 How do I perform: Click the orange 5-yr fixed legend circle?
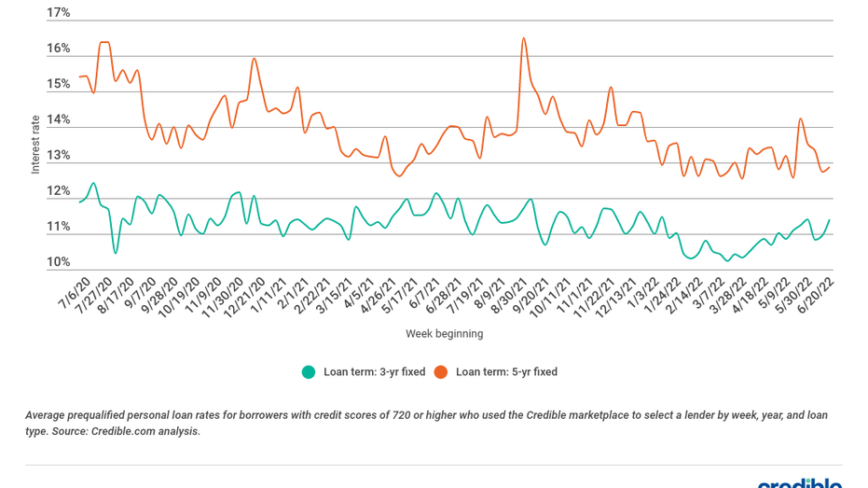point(441,372)
